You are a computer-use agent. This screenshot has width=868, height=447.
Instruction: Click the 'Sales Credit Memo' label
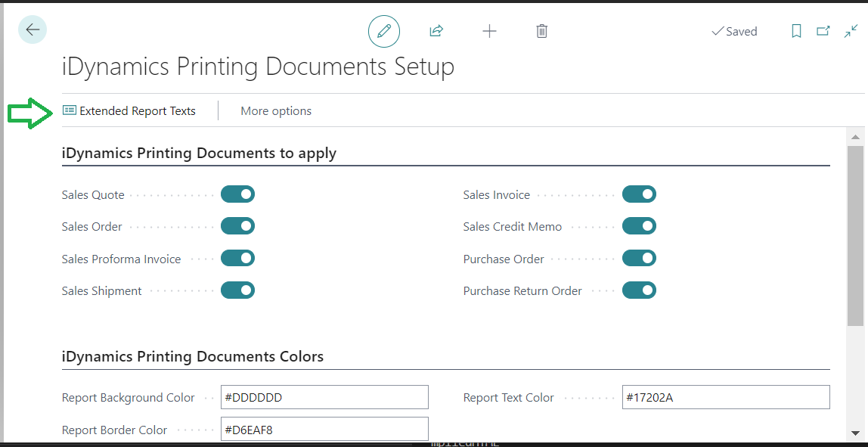513,227
